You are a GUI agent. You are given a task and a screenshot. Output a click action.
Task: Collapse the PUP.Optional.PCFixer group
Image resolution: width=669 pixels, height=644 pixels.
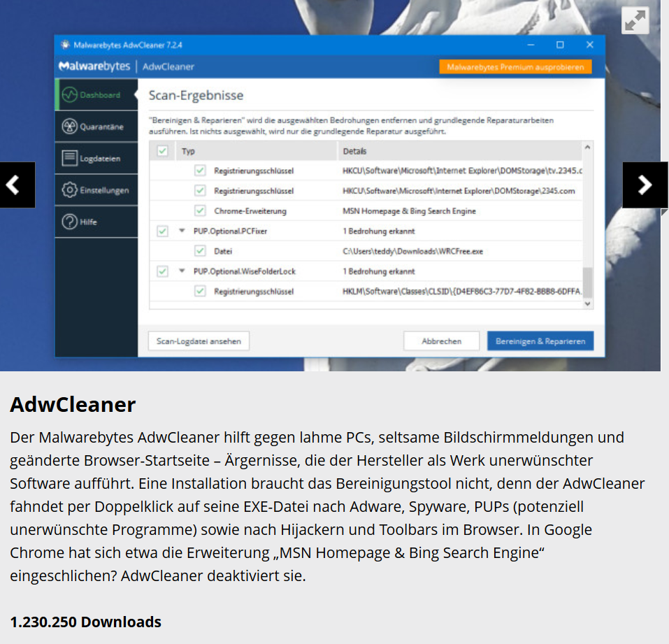pos(182,231)
